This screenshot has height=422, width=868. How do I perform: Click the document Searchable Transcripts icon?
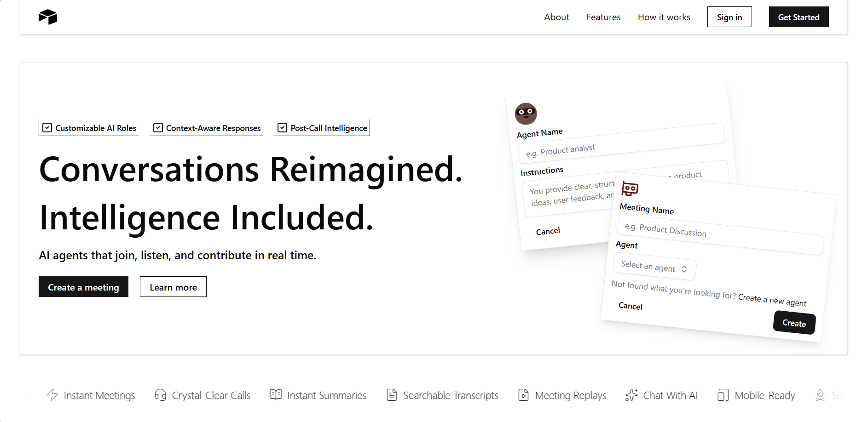click(392, 395)
